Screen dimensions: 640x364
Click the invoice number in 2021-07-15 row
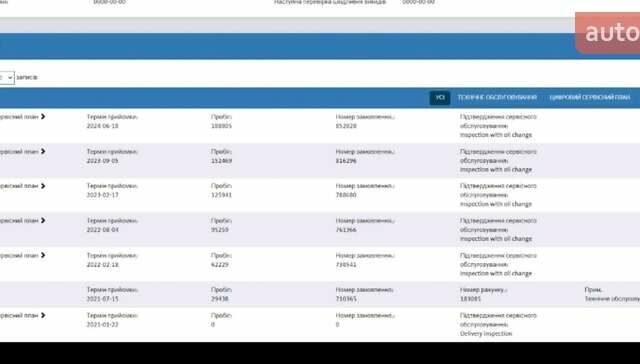[x=470, y=299]
